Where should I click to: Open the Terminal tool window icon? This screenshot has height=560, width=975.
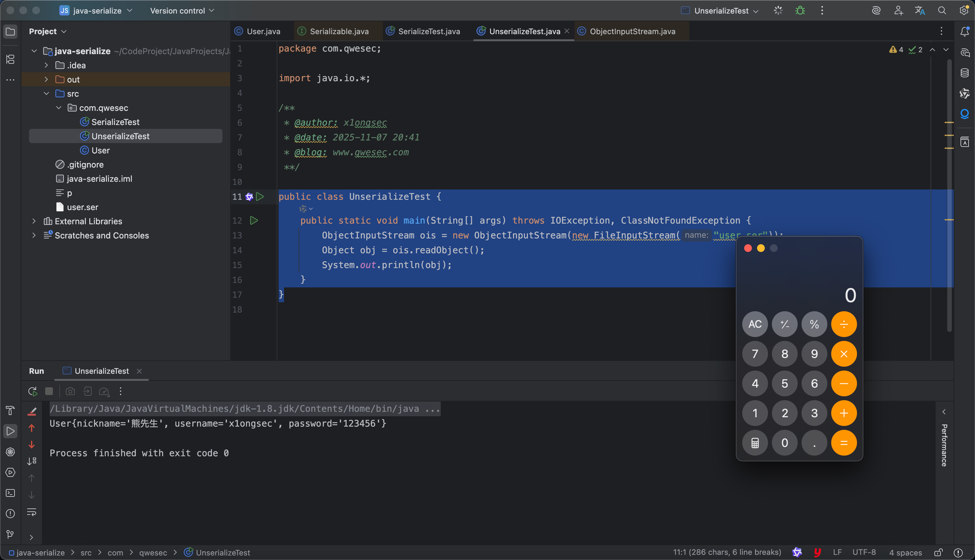tap(10, 493)
